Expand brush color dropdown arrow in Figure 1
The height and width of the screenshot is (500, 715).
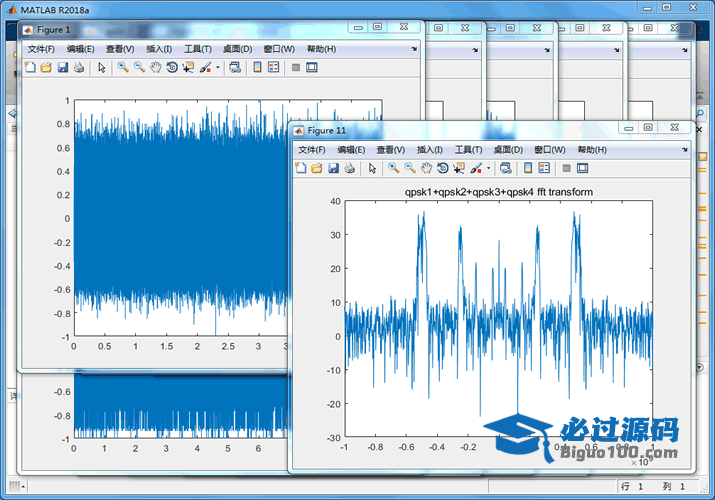(x=216, y=67)
